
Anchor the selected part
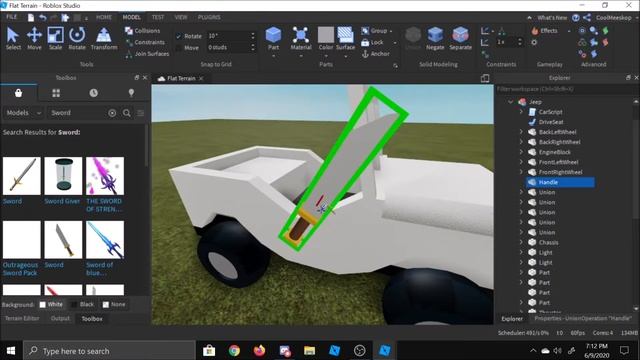(376, 53)
